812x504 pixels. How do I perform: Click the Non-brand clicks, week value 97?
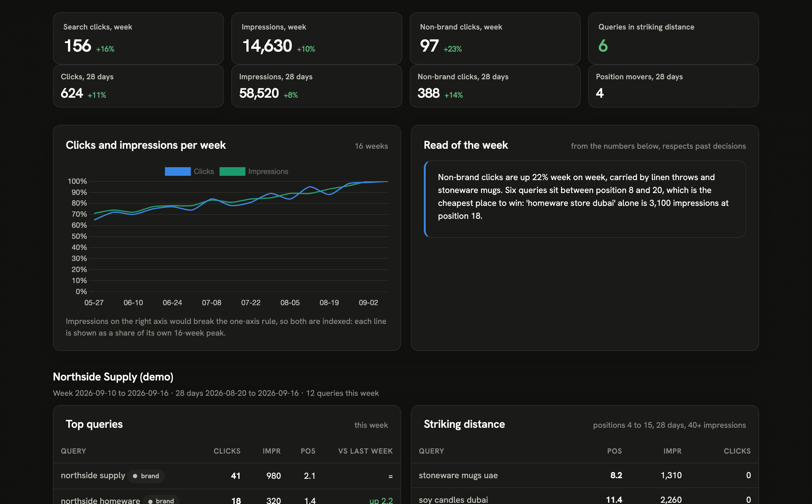(x=429, y=46)
